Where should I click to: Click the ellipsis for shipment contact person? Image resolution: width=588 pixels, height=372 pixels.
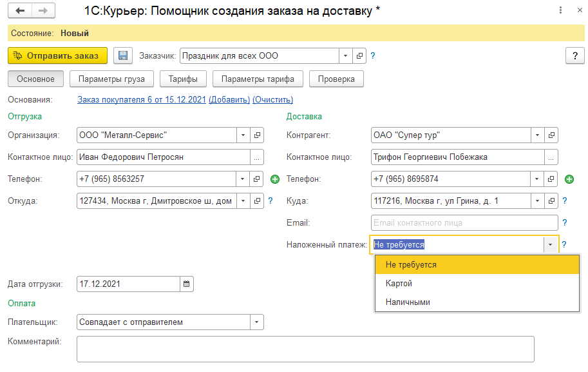(x=257, y=157)
